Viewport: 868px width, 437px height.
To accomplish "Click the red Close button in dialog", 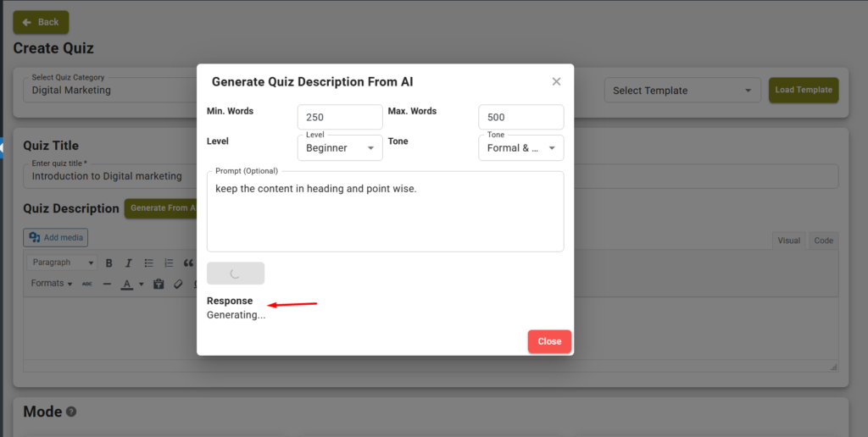I will pyautogui.click(x=549, y=341).
